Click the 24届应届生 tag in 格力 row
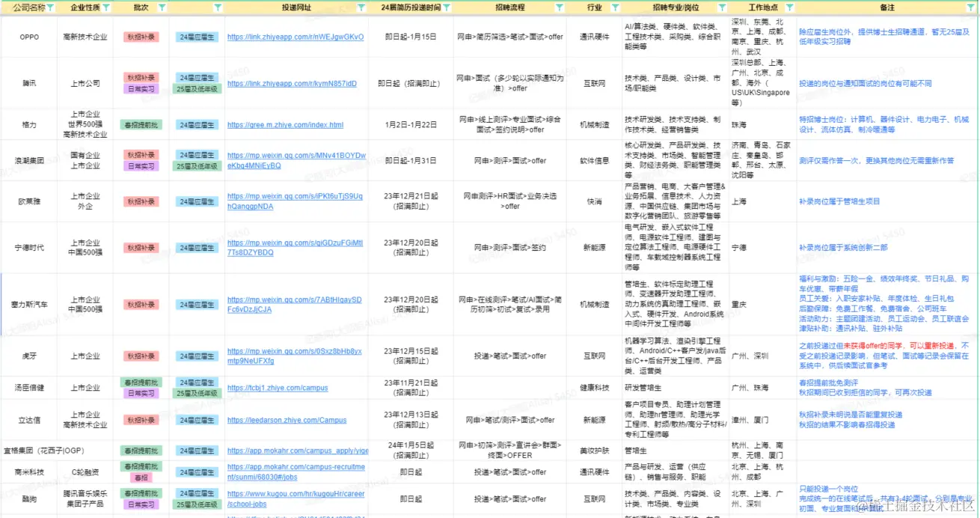 click(x=196, y=125)
